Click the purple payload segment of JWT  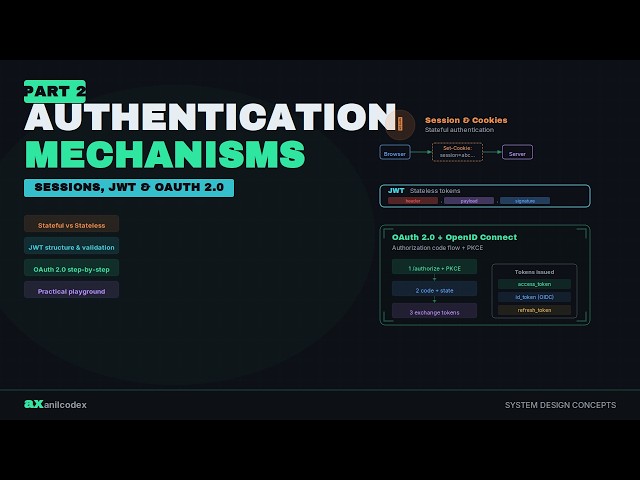coord(469,201)
